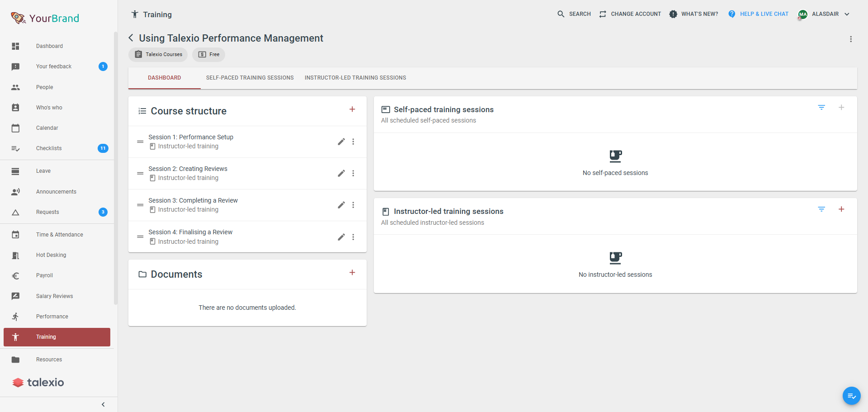
Task: Click 'No instructor-led sessions' text
Action: click(615, 275)
